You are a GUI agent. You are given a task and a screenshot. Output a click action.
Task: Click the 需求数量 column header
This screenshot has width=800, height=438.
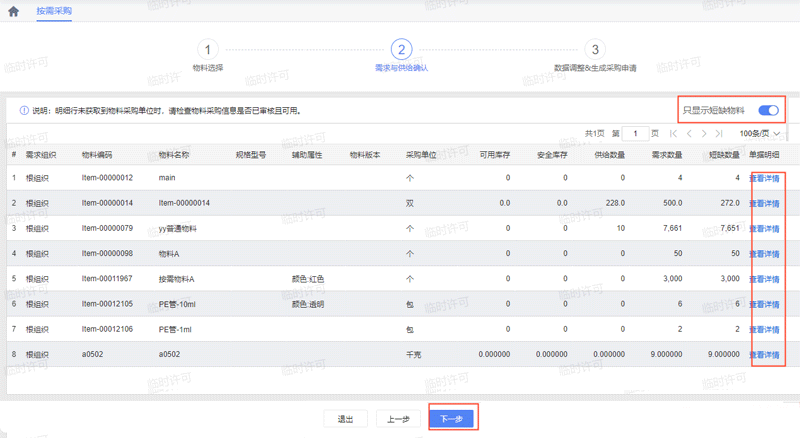tap(667, 155)
